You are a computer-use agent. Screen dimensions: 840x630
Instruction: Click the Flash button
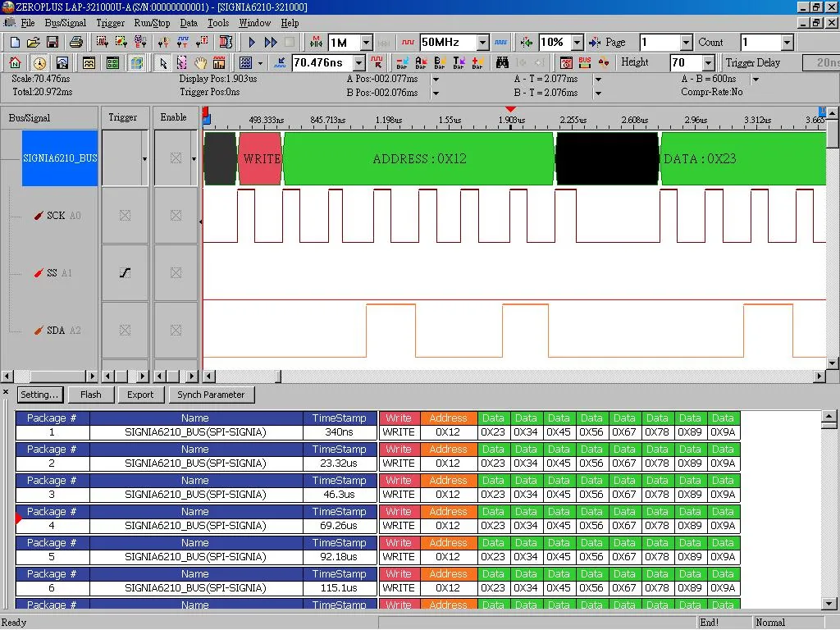tap(90, 395)
